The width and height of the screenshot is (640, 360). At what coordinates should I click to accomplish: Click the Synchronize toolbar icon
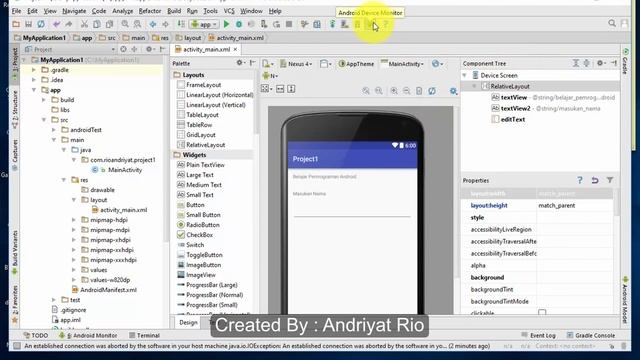(41, 24)
